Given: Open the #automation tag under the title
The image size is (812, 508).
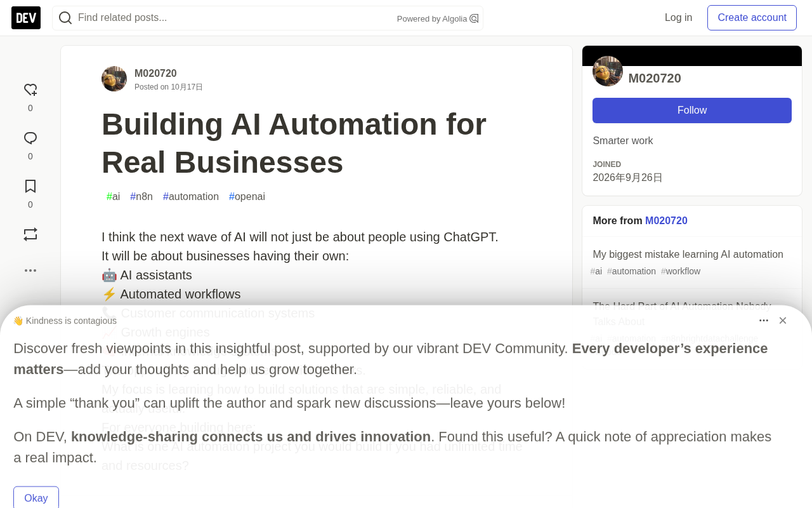Looking at the screenshot, I should pos(191,197).
